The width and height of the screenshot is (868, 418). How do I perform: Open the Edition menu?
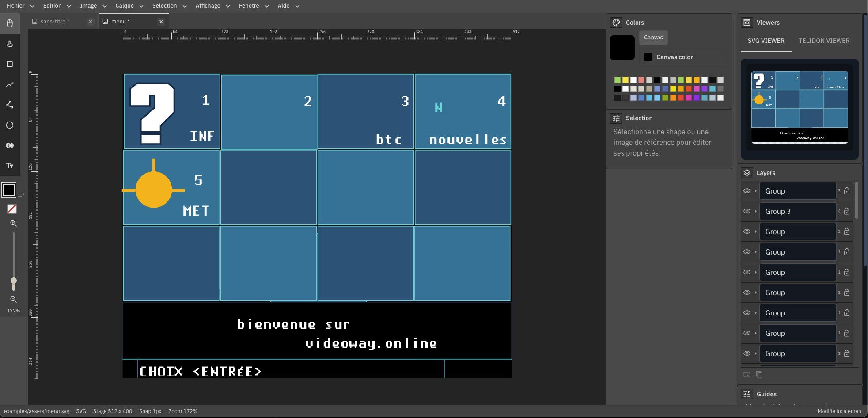57,6
